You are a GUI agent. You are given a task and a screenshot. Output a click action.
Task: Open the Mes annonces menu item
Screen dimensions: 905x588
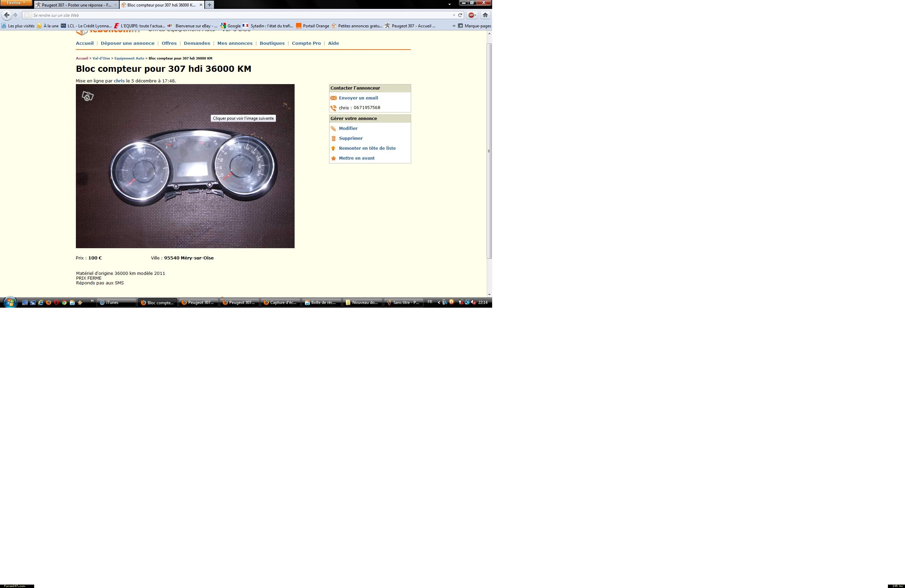pyautogui.click(x=234, y=43)
